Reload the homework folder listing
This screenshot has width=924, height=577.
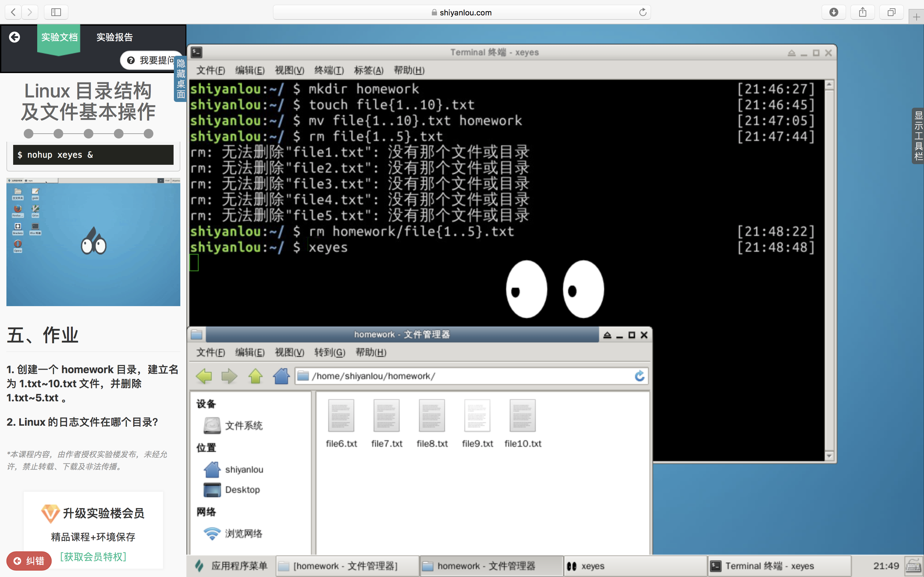639,376
